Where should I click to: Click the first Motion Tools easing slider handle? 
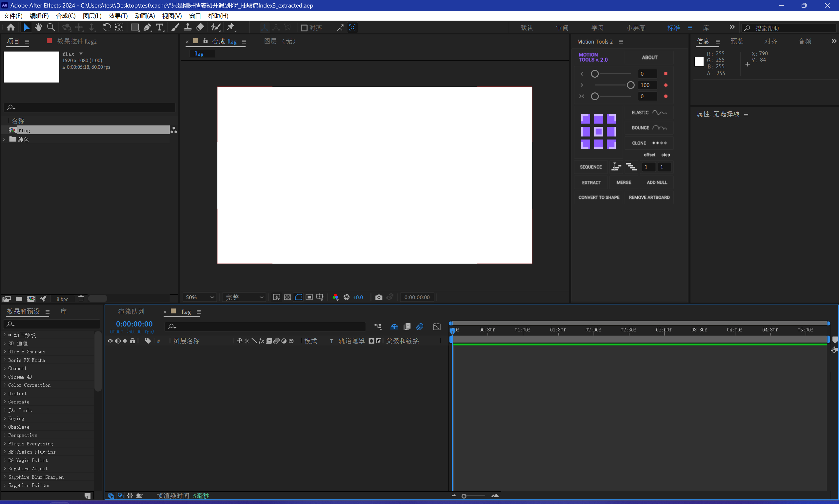pyautogui.click(x=594, y=74)
